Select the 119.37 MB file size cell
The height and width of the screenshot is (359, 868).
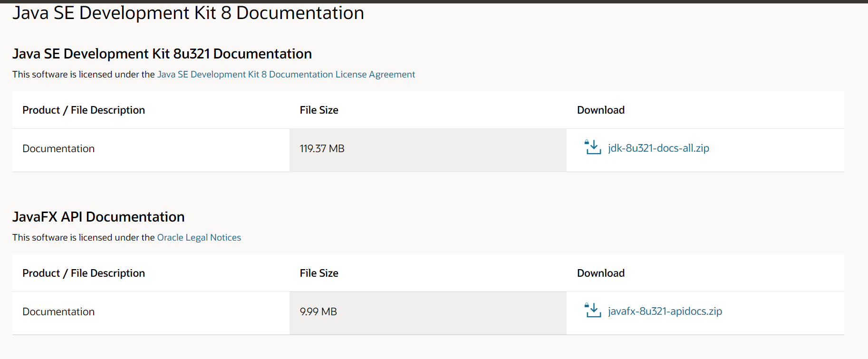(x=428, y=150)
